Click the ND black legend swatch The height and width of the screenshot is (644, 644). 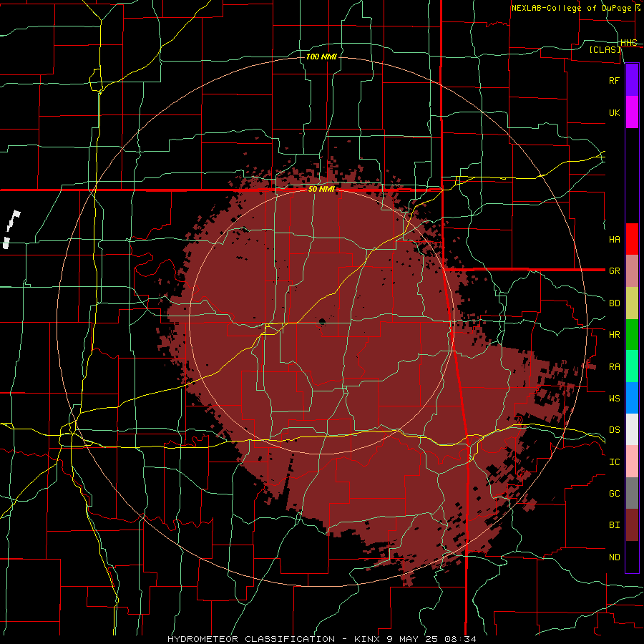pyautogui.click(x=632, y=557)
